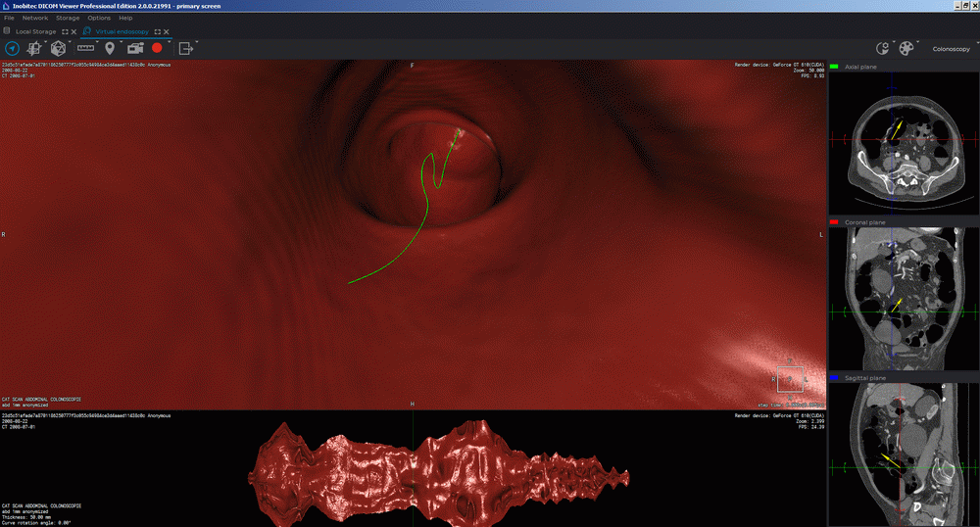Open the Colonoscopy preset dropdown
This screenshot has height=527, width=980.
point(951,47)
